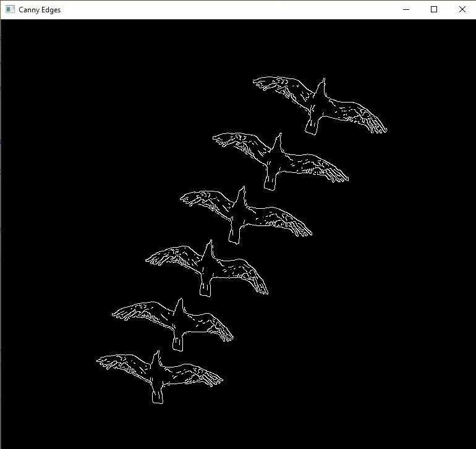This screenshot has width=476, height=449.
Task: Maximize the Canny Edges window
Action: tap(434, 10)
